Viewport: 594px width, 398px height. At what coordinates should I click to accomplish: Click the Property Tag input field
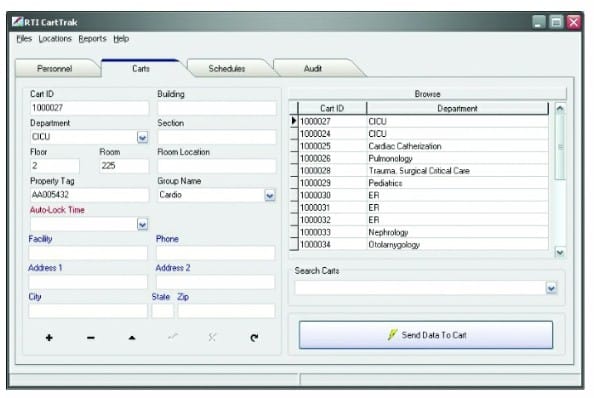pos(89,195)
